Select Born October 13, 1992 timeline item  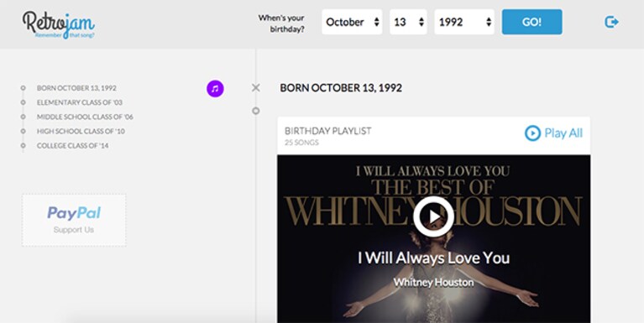(76, 88)
